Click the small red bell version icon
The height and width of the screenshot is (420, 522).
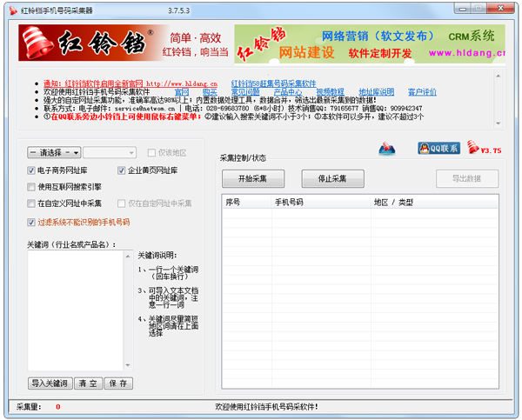(474, 149)
